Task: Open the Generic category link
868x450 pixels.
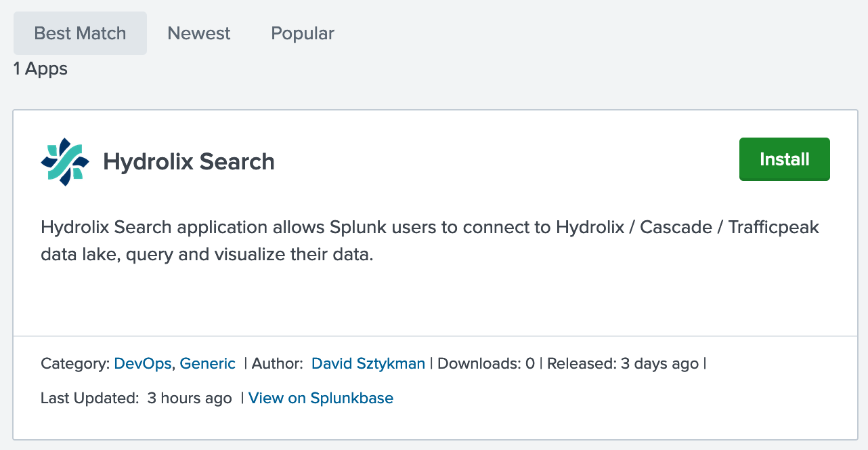Action: (207, 363)
